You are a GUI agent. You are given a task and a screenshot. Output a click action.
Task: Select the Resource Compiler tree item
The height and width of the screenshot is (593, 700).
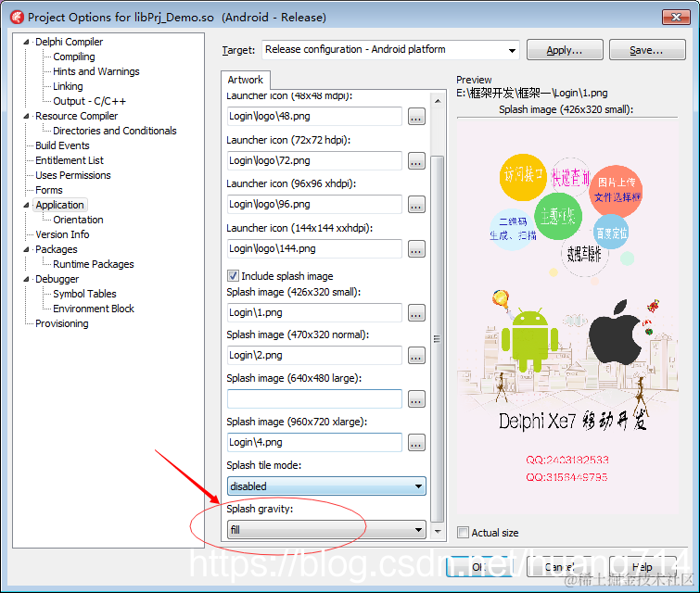tap(76, 116)
